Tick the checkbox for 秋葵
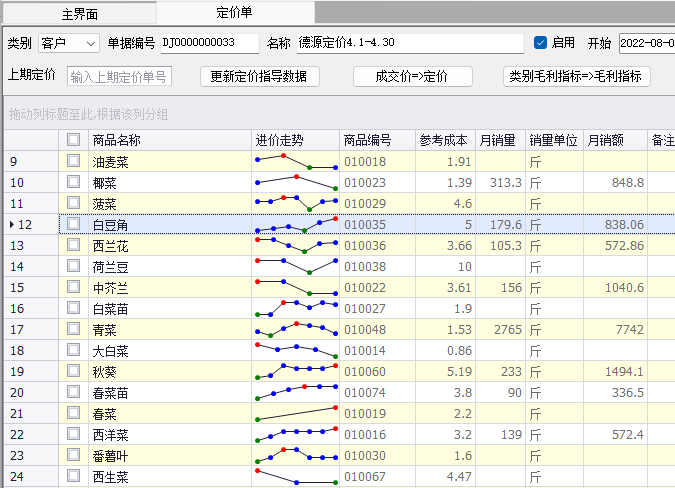Screen dimensions: 675x488 [x=74, y=371]
